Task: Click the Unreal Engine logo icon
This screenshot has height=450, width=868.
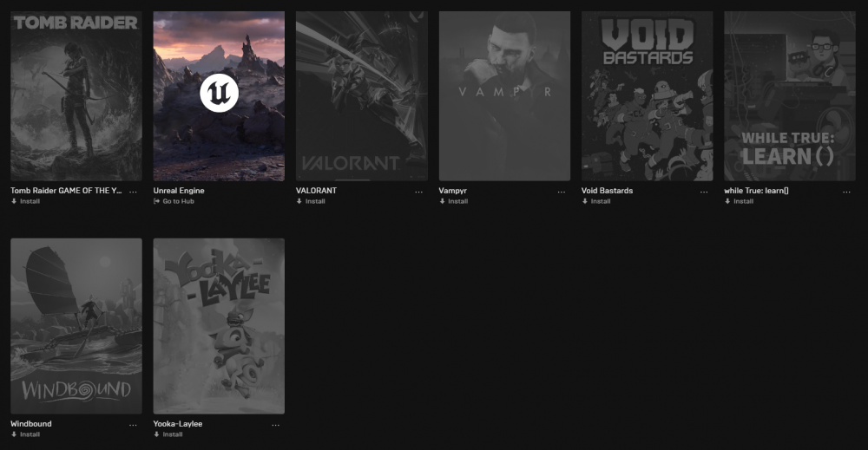Action: coord(219,93)
